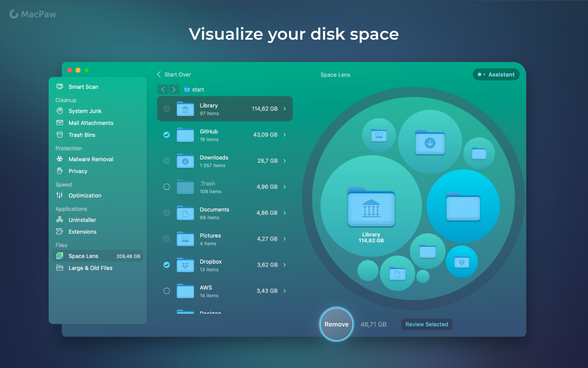Check the .Trash selection circle
Image resolution: width=588 pixels, height=368 pixels.
coord(167,187)
